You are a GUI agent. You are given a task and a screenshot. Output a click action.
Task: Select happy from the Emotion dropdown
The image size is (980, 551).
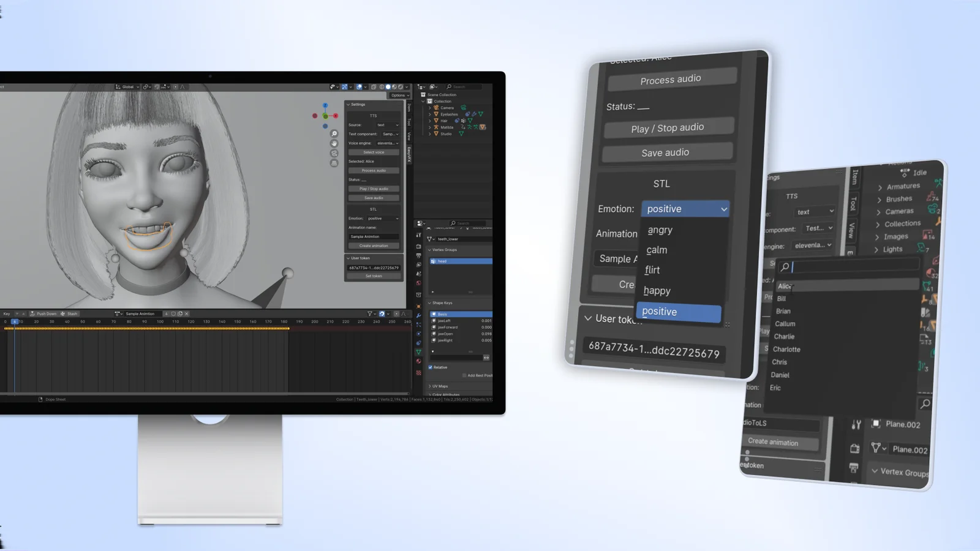pos(656,290)
